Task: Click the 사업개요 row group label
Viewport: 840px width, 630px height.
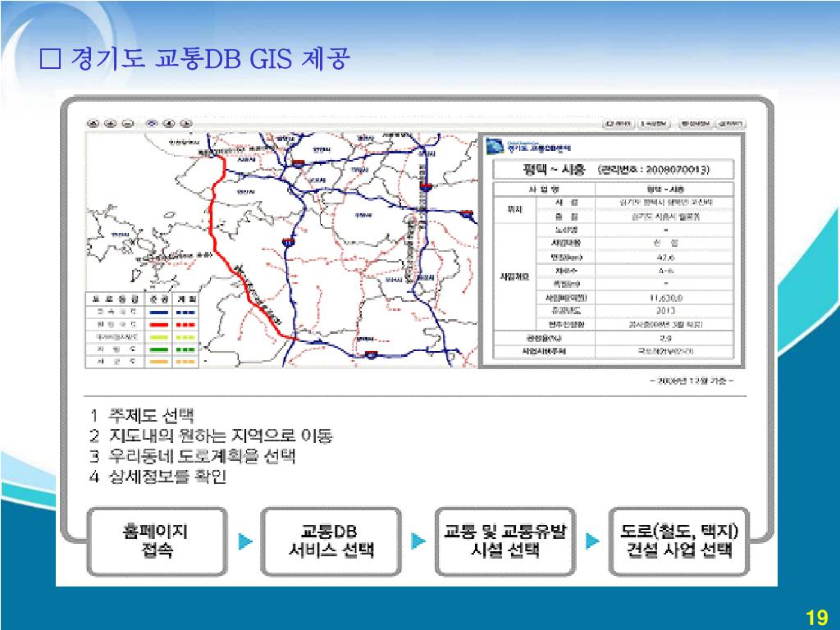Action: pos(514,277)
